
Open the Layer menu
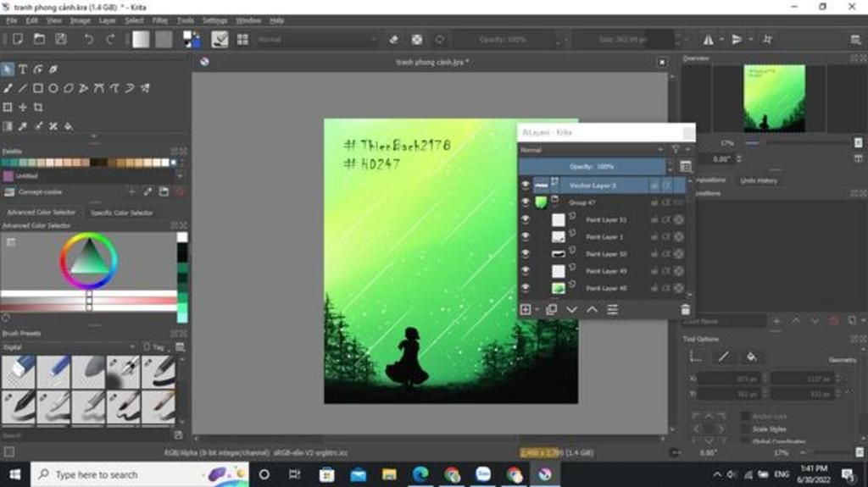coord(108,20)
